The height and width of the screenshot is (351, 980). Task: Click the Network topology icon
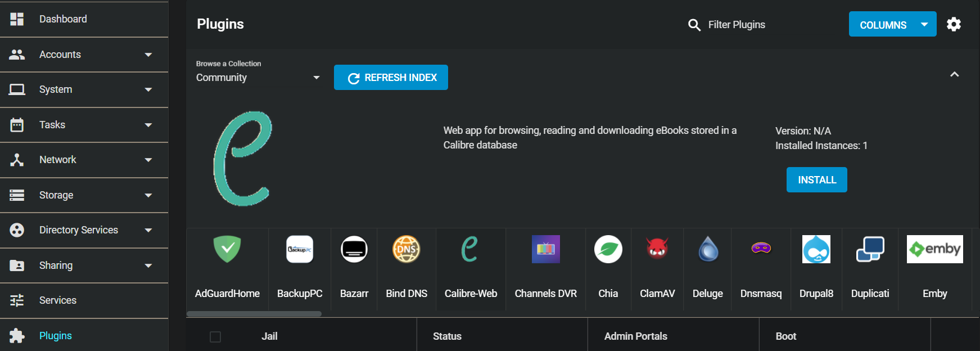(17, 160)
